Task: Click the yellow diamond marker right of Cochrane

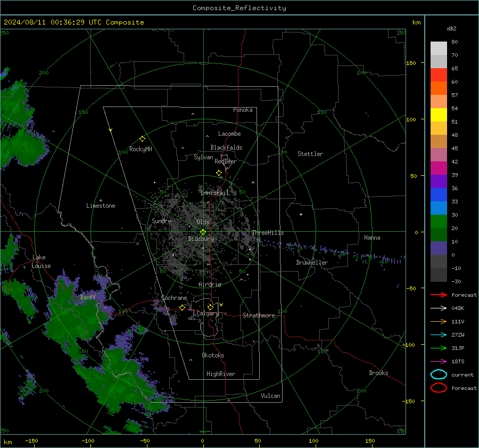Action: point(182,307)
